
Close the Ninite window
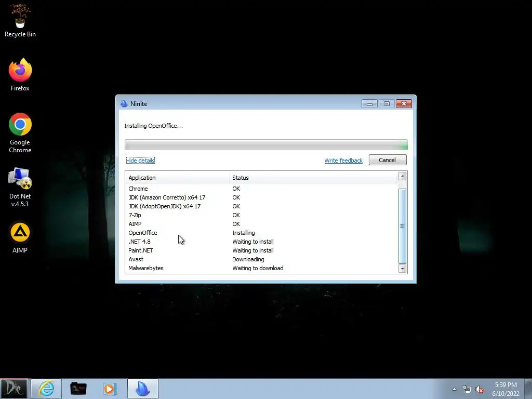click(x=404, y=104)
